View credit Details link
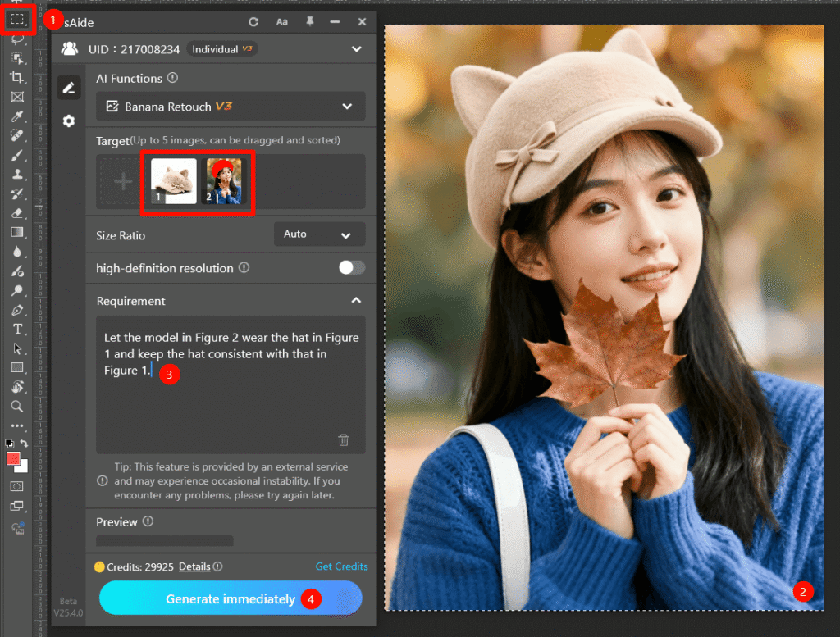Screen dimensions: 840x637 (194, 566)
